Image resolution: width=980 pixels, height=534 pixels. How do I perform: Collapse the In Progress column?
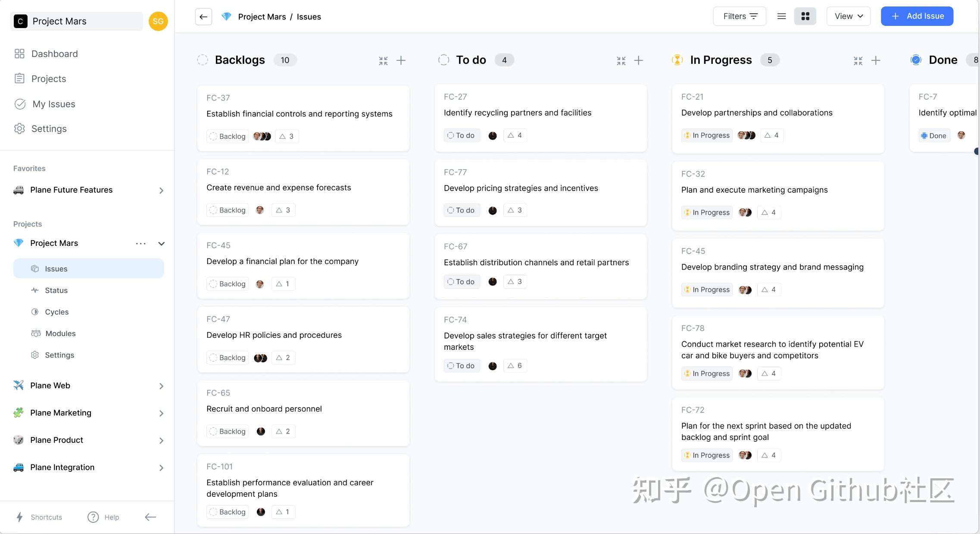pos(858,60)
